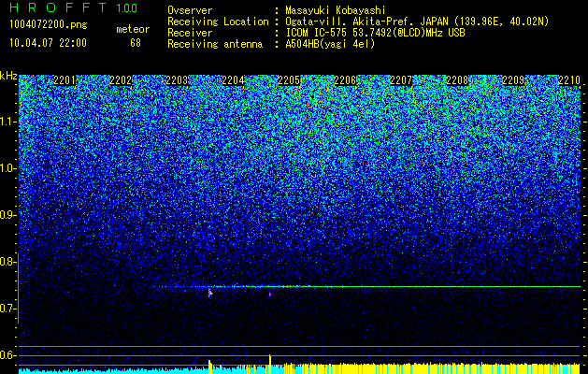The image size is (588, 374).
Task: Click the kHz axis unit label
Action: (x=8, y=76)
